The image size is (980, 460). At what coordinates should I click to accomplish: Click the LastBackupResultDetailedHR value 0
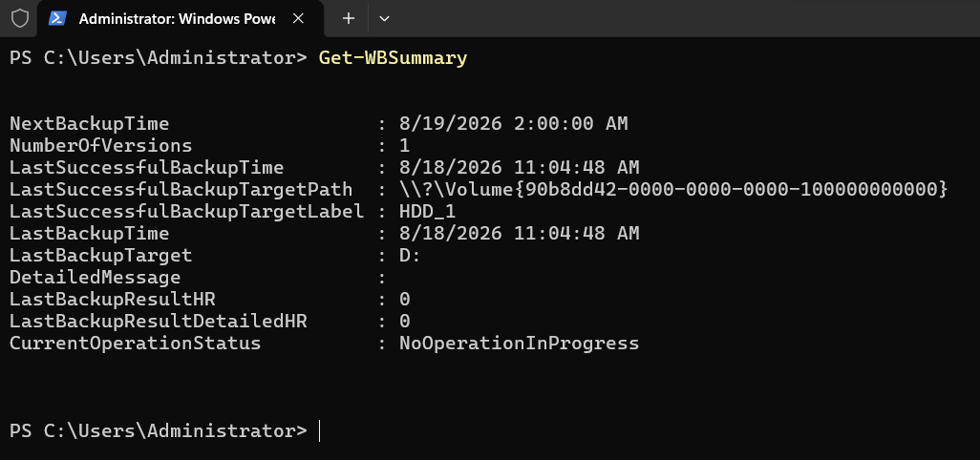[405, 322]
